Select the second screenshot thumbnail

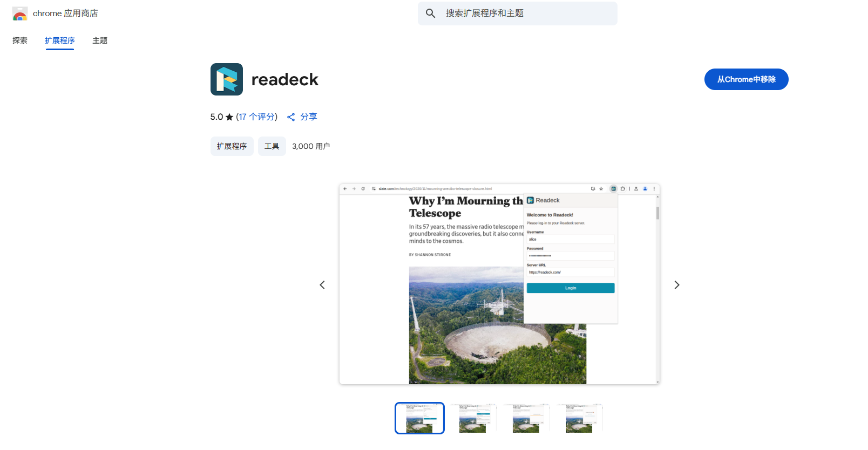tap(473, 418)
